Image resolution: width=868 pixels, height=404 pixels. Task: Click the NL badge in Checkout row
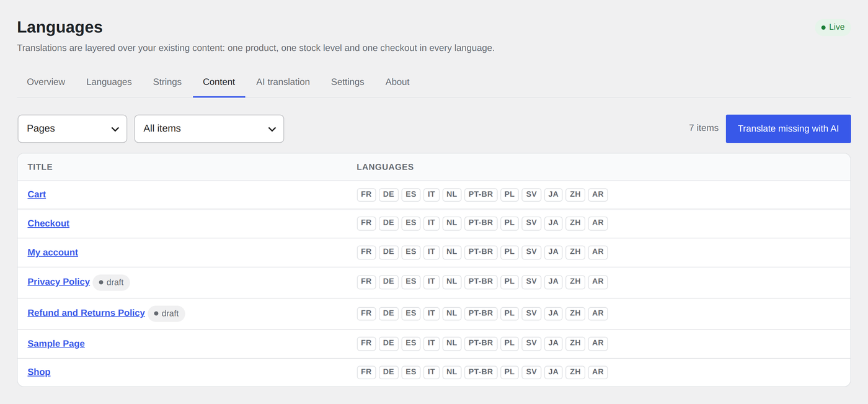[x=451, y=223]
